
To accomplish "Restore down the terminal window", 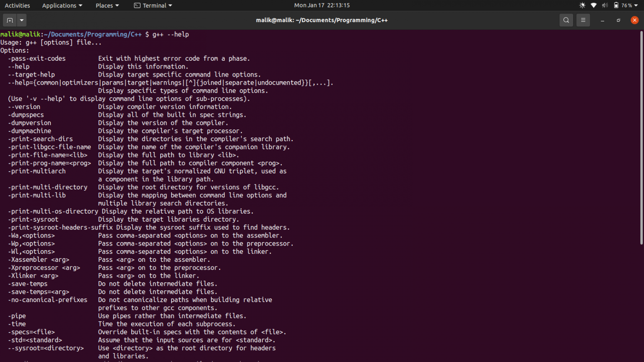I will tap(618, 20).
